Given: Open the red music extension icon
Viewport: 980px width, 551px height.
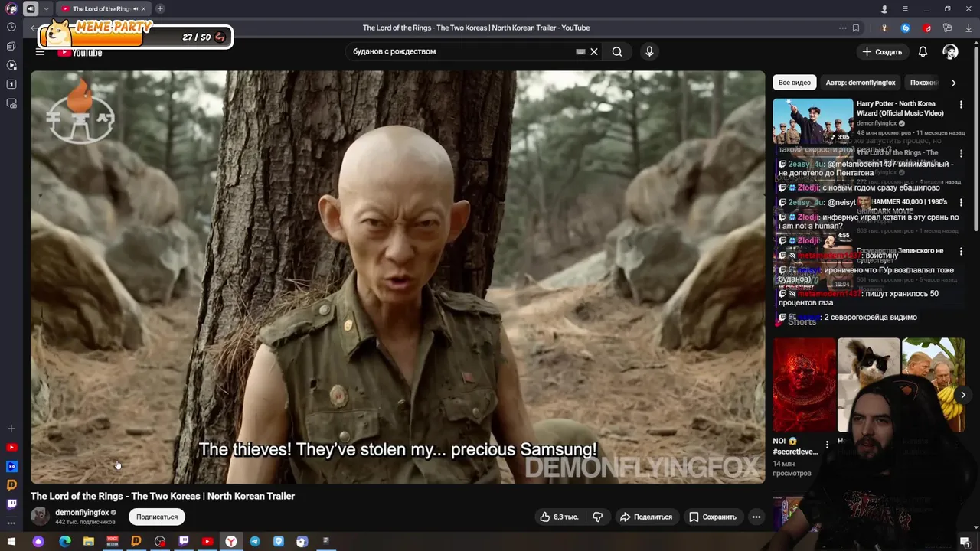Looking at the screenshot, I should click(926, 28).
